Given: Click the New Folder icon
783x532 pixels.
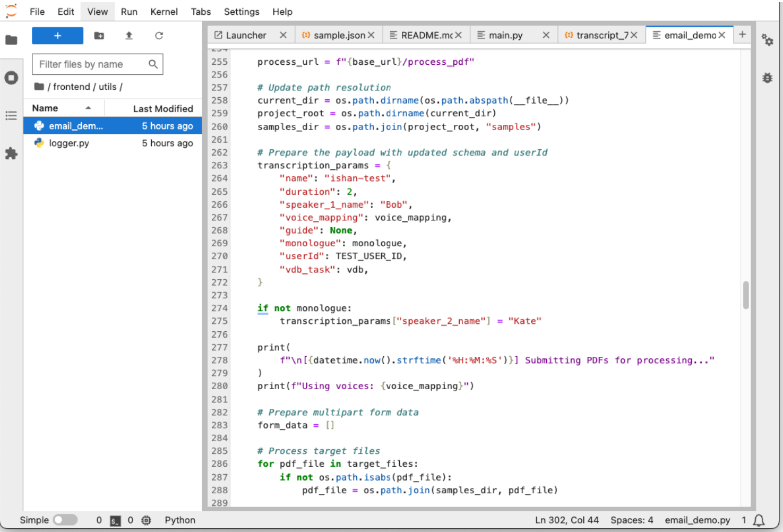Looking at the screenshot, I should 99,36.
